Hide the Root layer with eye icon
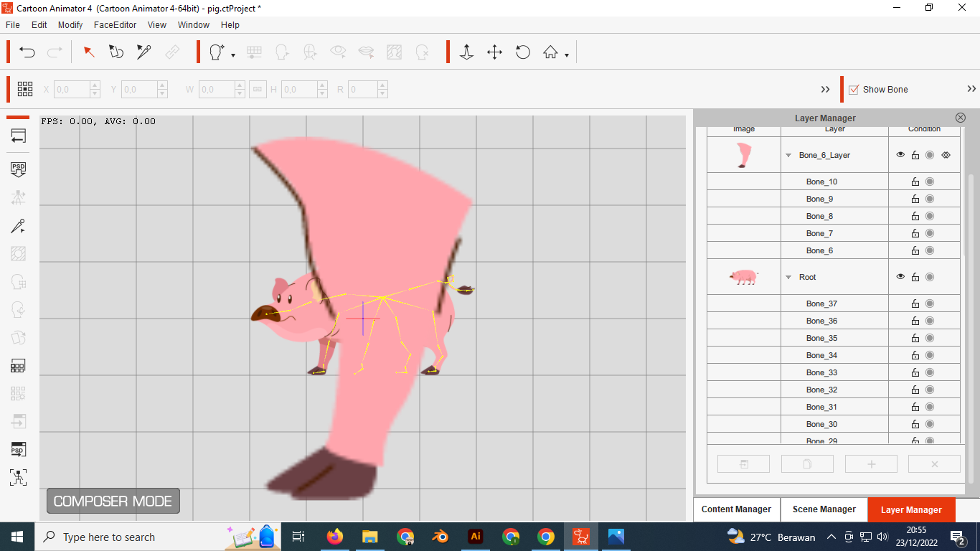Image resolution: width=980 pixels, height=551 pixels. click(900, 277)
